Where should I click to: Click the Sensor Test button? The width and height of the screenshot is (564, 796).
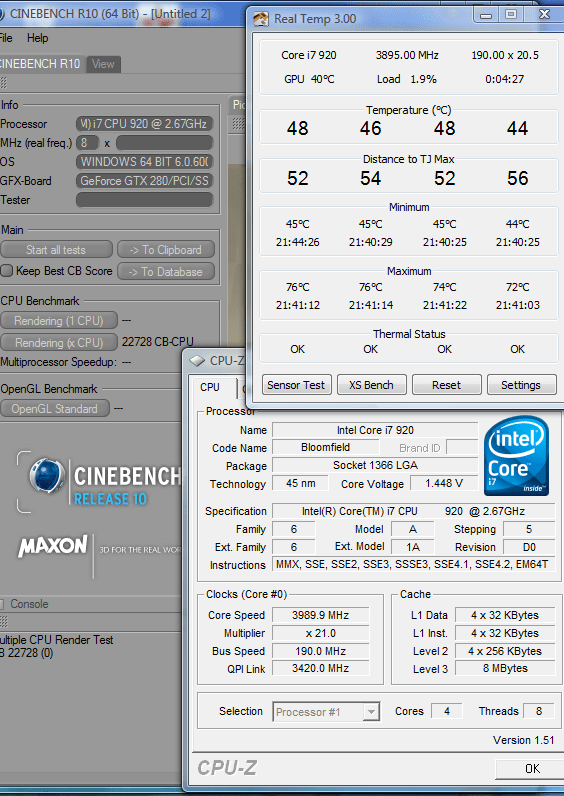(296, 385)
